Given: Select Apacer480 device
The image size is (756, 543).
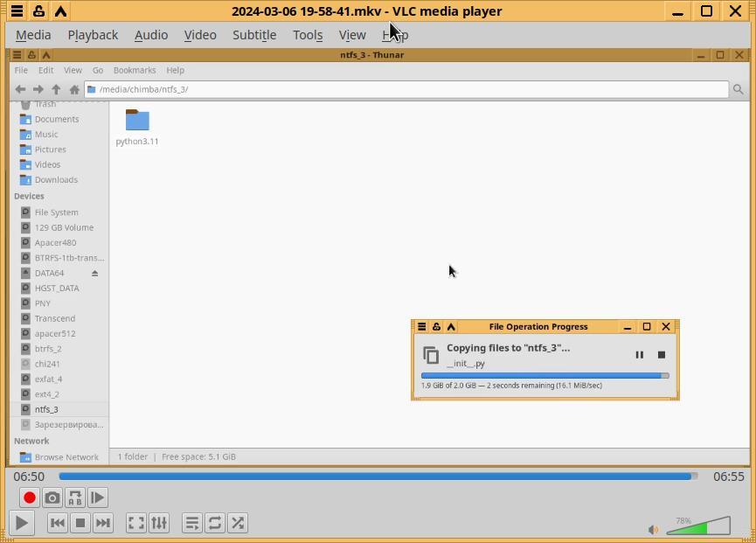Looking at the screenshot, I should (x=55, y=242).
